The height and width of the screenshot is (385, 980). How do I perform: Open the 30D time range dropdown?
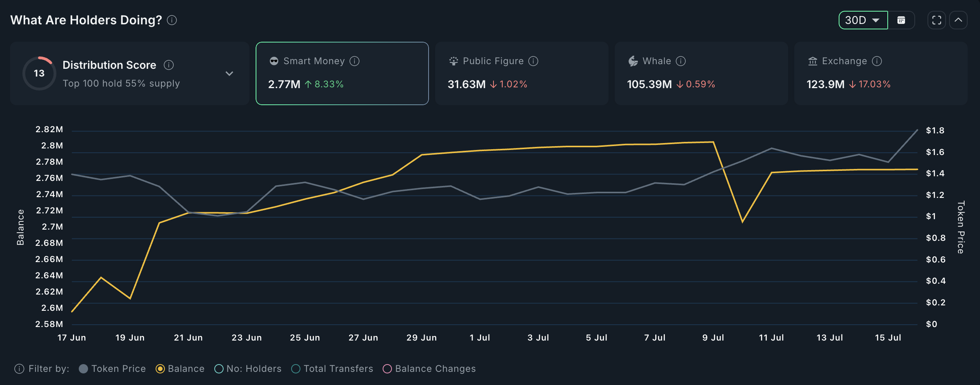pyautogui.click(x=863, y=20)
